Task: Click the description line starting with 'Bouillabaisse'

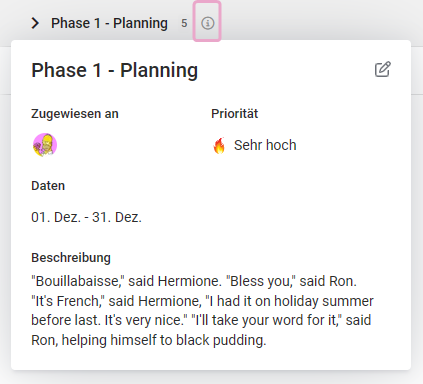Action: (194, 281)
